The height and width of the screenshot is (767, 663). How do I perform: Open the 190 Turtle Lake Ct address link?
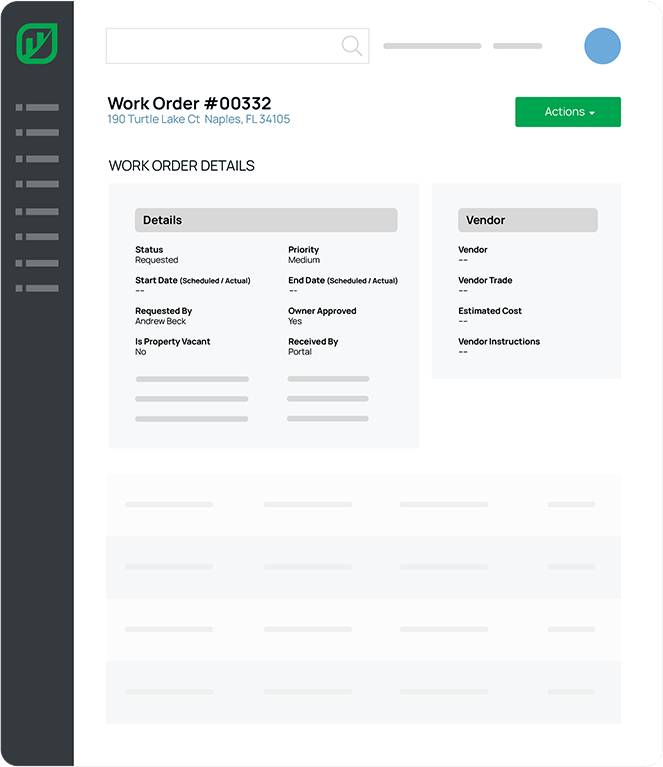(x=199, y=119)
